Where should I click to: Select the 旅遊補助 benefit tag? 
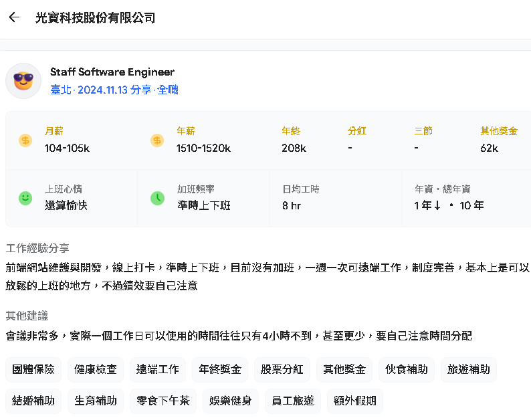click(x=469, y=369)
